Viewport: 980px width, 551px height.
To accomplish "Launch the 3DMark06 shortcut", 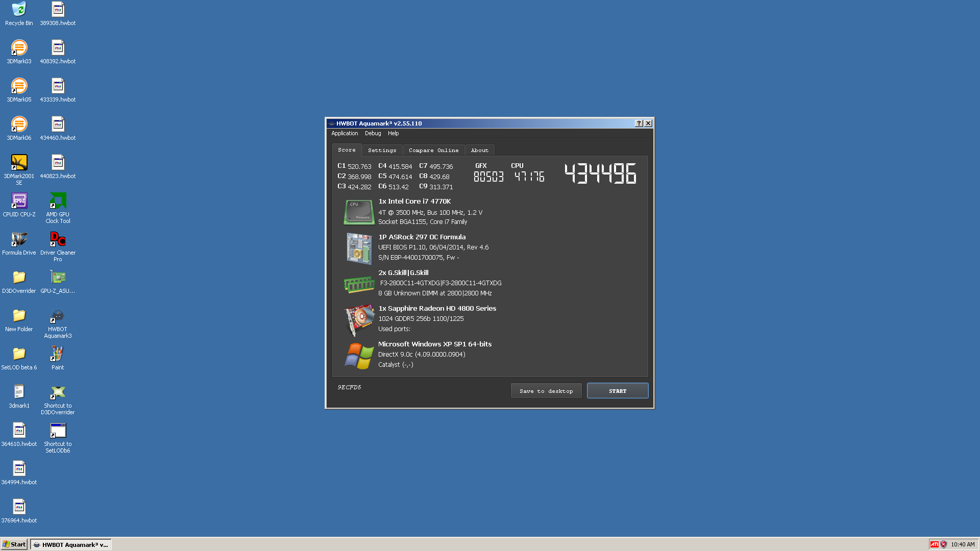I will [19, 129].
